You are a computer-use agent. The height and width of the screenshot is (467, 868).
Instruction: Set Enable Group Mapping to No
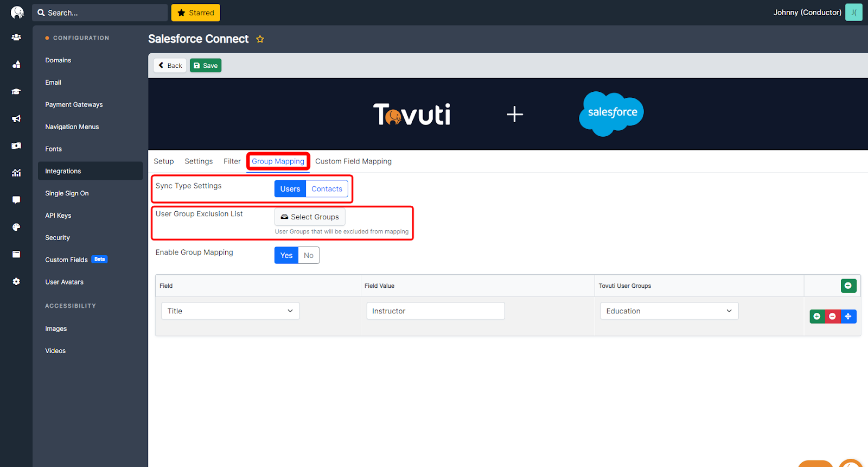309,255
